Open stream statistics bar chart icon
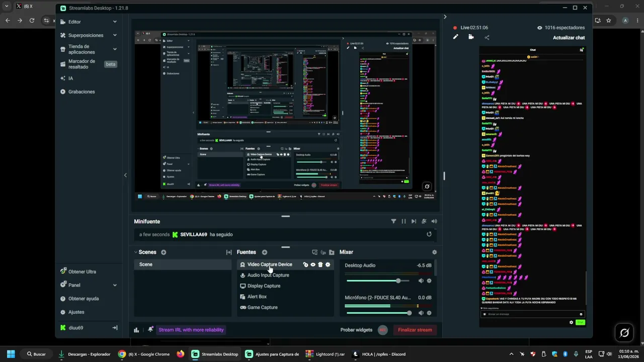 click(136, 330)
